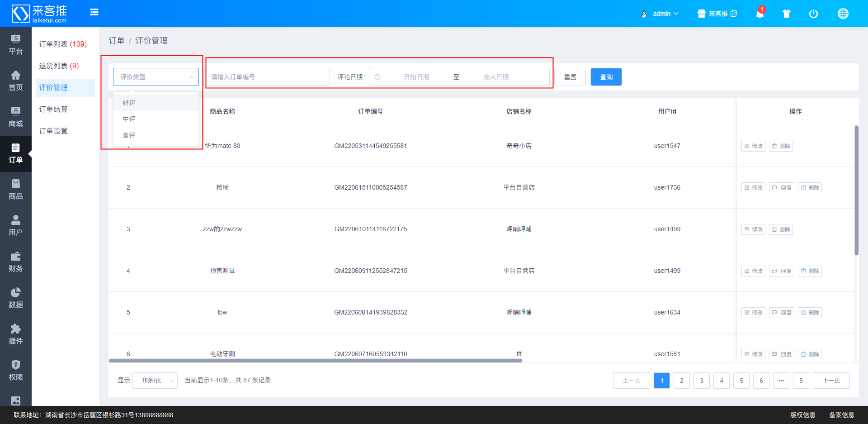Go to pagination page 6
868x424 pixels.
(761, 381)
